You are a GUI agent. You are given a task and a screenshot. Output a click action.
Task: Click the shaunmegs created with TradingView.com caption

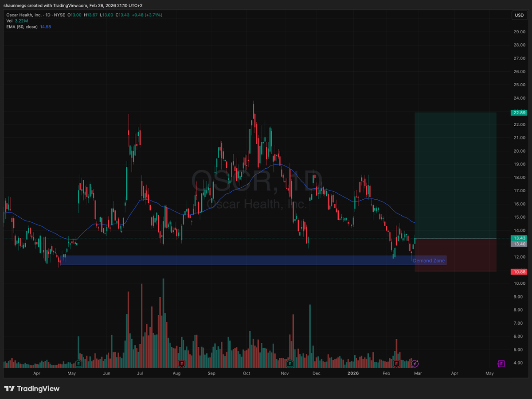pos(73,5)
